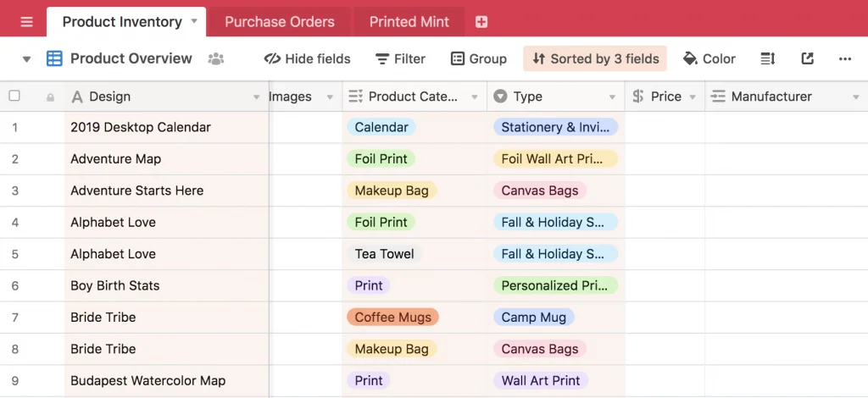Expand the Product Inventory tab dropdown arrow
This screenshot has height=398, width=868.
tap(194, 21)
